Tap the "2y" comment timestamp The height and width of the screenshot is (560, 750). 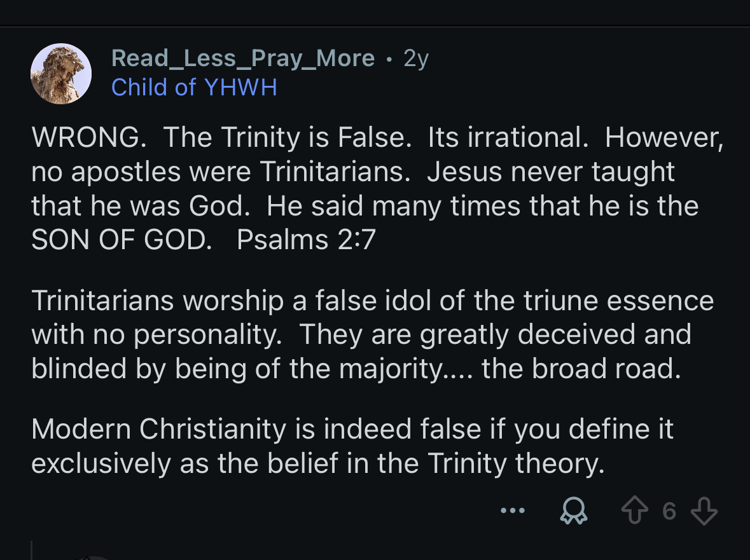(x=416, y=58)
